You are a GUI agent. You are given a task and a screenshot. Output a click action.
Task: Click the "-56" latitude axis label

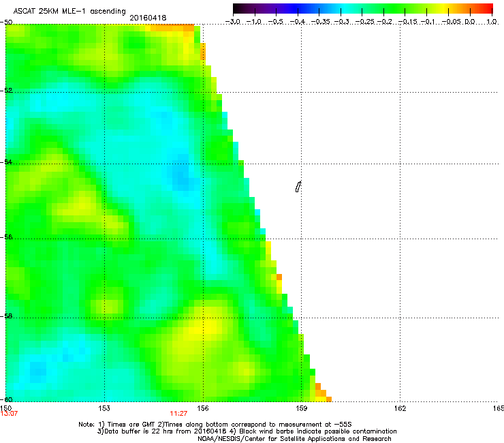tap(6, 236)
